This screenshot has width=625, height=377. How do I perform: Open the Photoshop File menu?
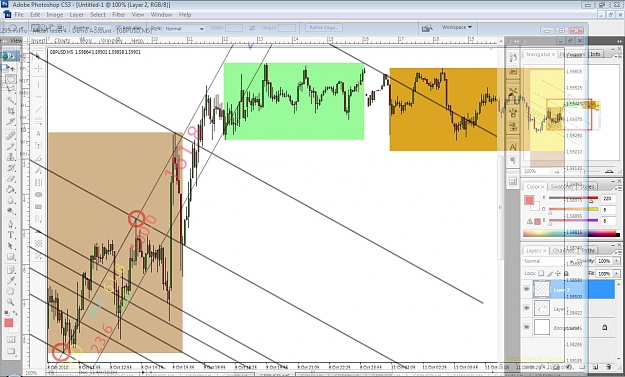coord(19,15)
